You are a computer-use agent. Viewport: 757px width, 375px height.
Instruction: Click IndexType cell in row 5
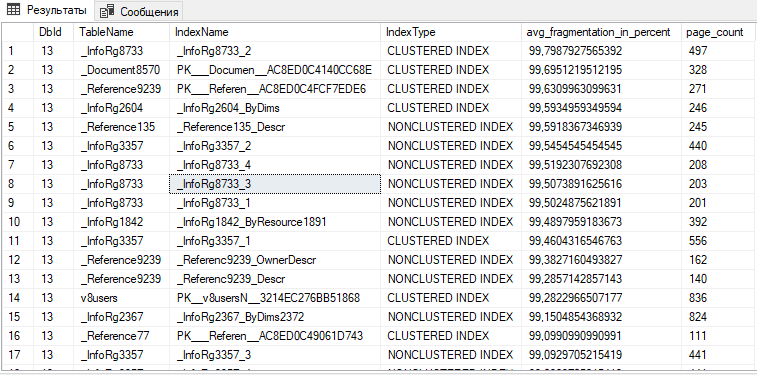pyautogui.click(x=450, y=127)
